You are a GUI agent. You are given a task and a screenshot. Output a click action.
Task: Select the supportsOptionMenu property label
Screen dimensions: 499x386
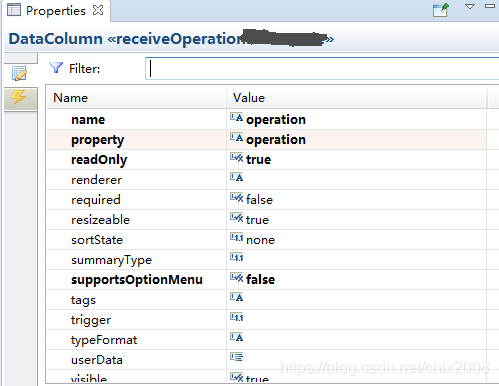point(137,280)
